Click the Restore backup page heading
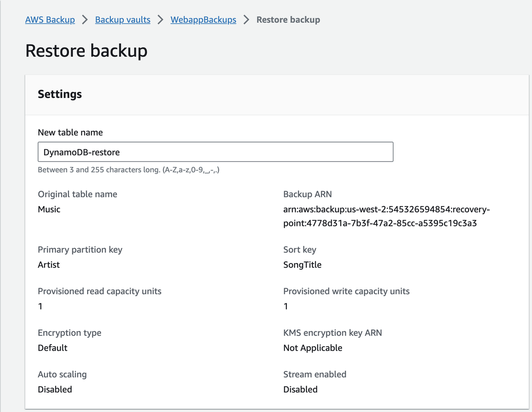 coord(86,51)
